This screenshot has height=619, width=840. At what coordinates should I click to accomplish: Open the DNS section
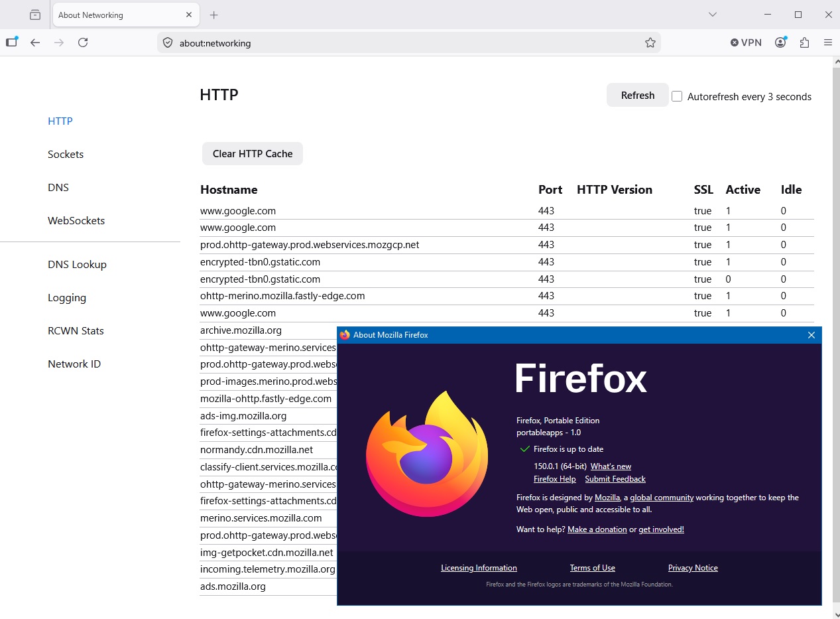point(58,188)
